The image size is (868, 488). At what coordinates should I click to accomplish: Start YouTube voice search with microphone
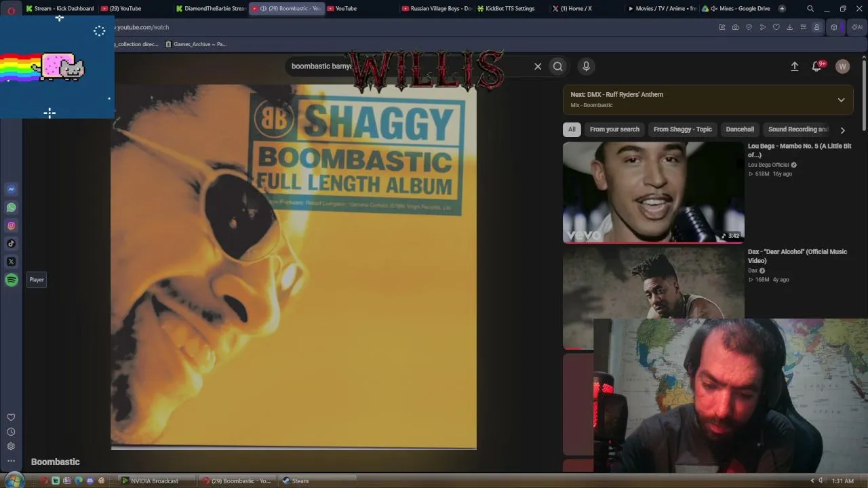coord(586,66)
